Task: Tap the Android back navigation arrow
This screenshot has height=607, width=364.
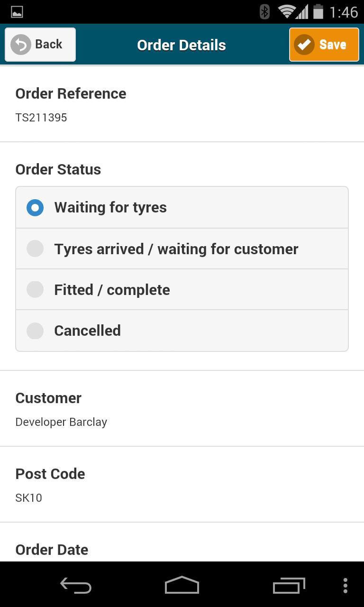Action: 75,585
